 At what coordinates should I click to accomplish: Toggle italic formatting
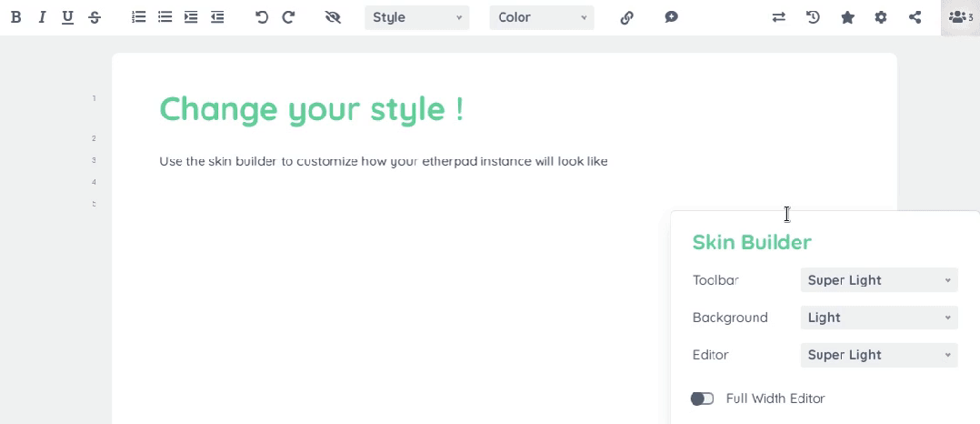pos(42,17)
